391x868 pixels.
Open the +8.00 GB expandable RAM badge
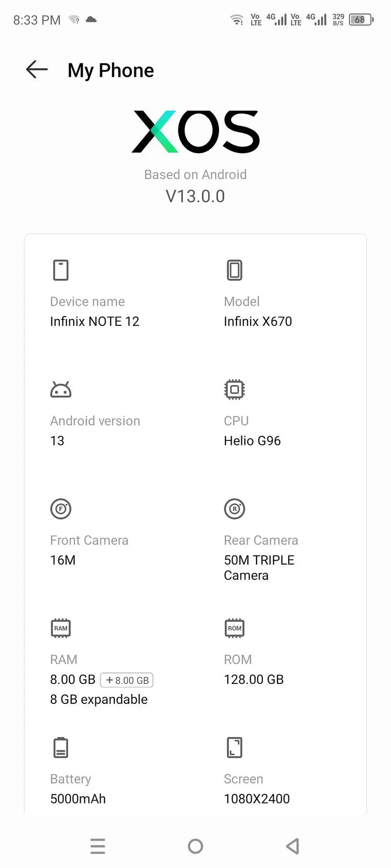127,680
